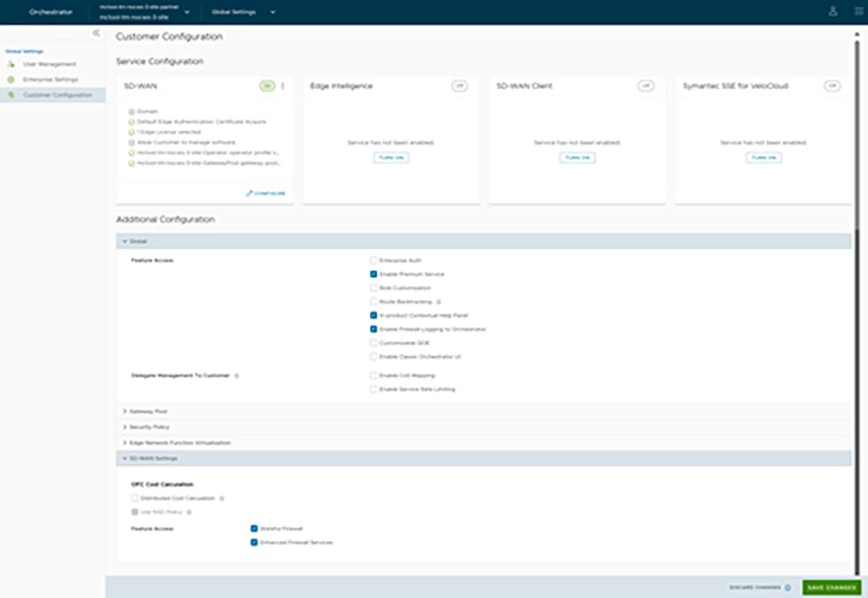Click info icon beside Delegate Management To Customer
The height and width of the screenshot is (598, 868).
pyautogui.click(x=236, y=376)
